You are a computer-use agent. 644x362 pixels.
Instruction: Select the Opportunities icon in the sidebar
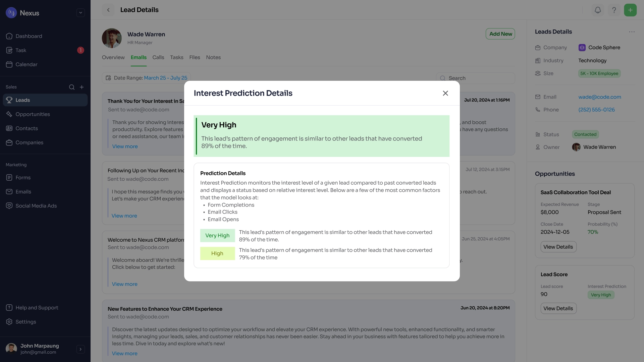pos(9,114)
